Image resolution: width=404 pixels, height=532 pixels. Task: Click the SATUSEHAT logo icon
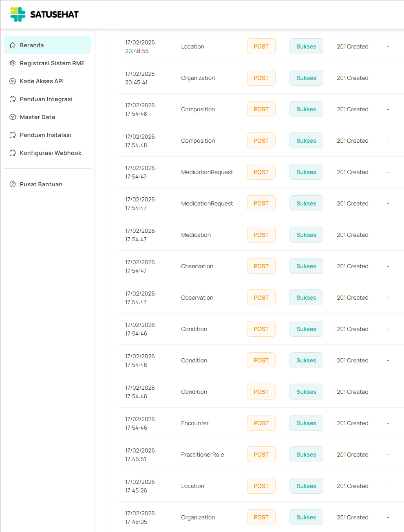click(18, 14)
